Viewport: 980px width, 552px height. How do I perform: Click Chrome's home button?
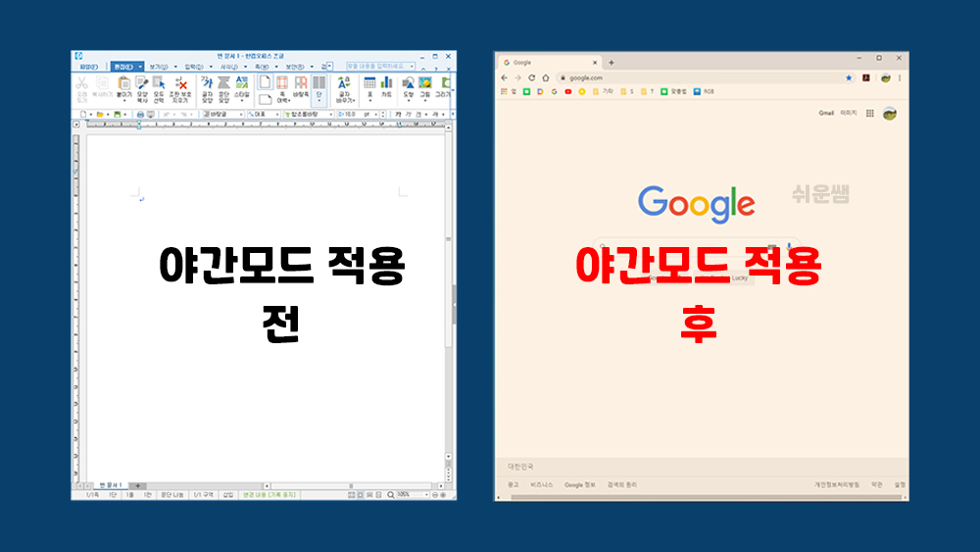(546, 78)
